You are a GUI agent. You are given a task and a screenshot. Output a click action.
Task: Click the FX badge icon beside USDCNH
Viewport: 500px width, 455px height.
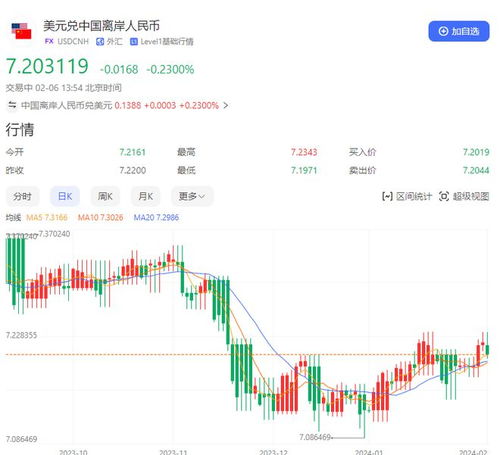pyautogui.click(x=49, y=41)
